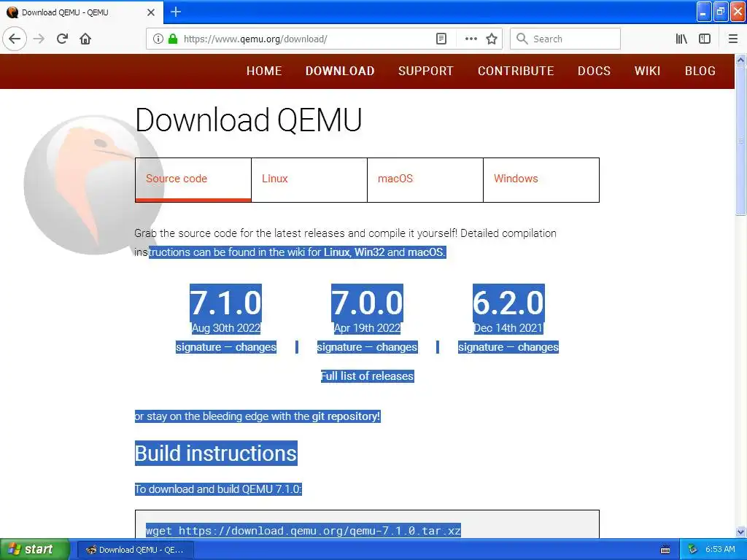Viewport: 747px width, 560px height.
Task: Download the 6.2.0 release
Action: coord(508,303)
